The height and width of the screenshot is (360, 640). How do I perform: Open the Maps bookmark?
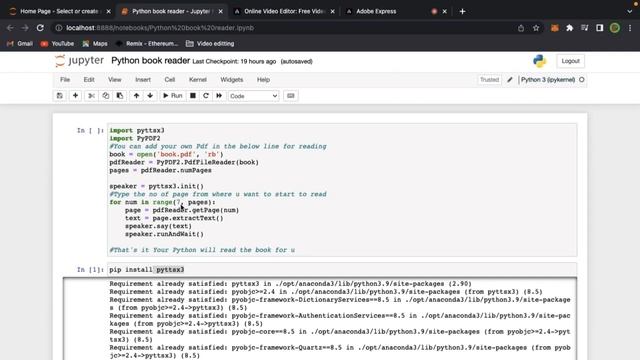click(95, 44)
